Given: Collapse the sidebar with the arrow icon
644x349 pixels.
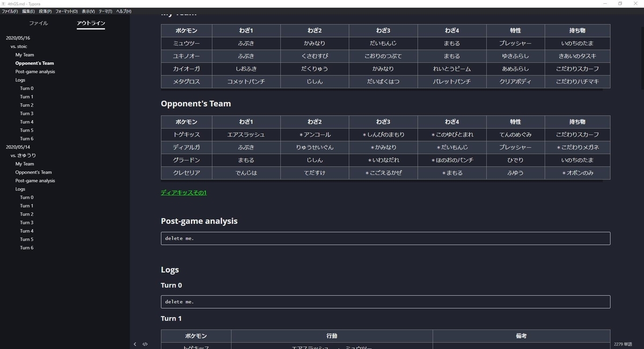Looking at the screenshot, I should point(135,344).
